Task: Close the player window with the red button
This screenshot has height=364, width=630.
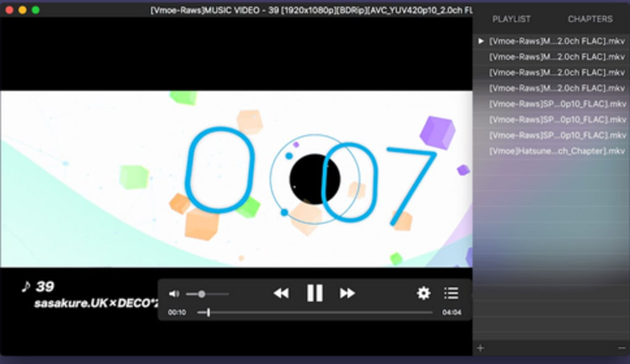Action: click(10, 10)
